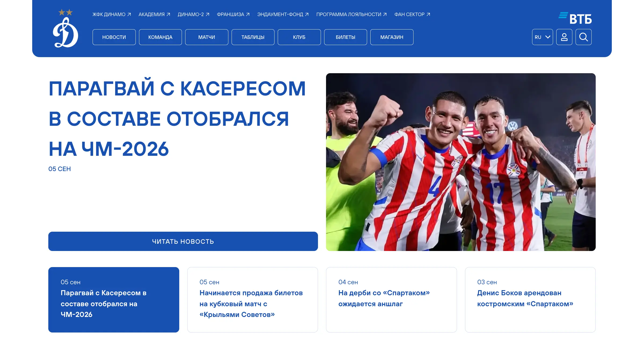This screenshot has height=362, width=644.
Task: Open the БИЛЕТЫ menu item
Action: tap(345, 37)
